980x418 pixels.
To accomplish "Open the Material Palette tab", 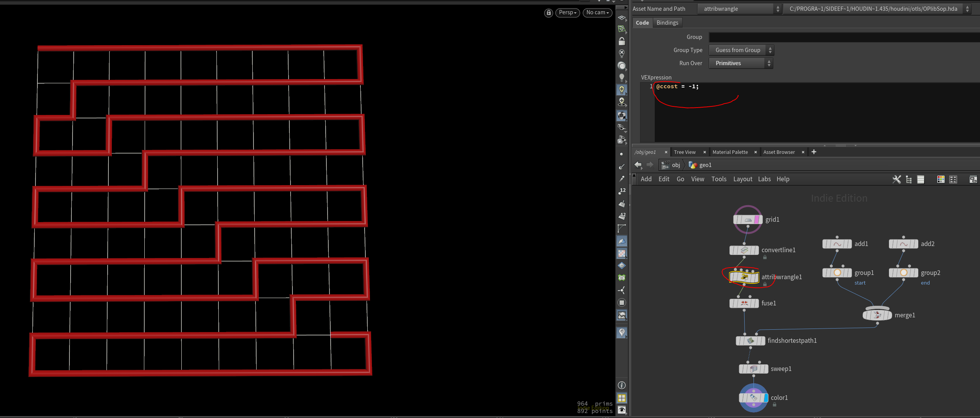I will tap(730, 152).
